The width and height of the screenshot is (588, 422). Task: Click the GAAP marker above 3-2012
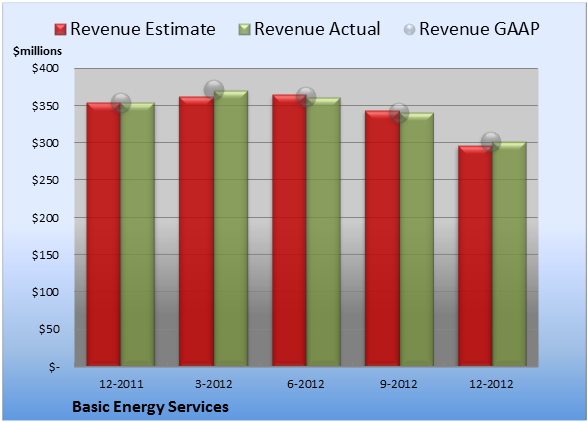tap(214, 90)
